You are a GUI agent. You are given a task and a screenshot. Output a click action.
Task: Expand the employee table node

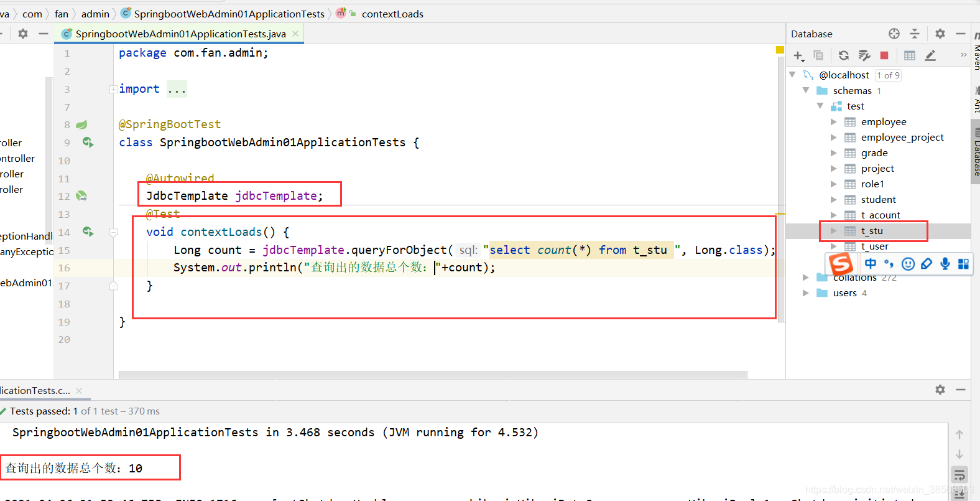coord(834,122)
